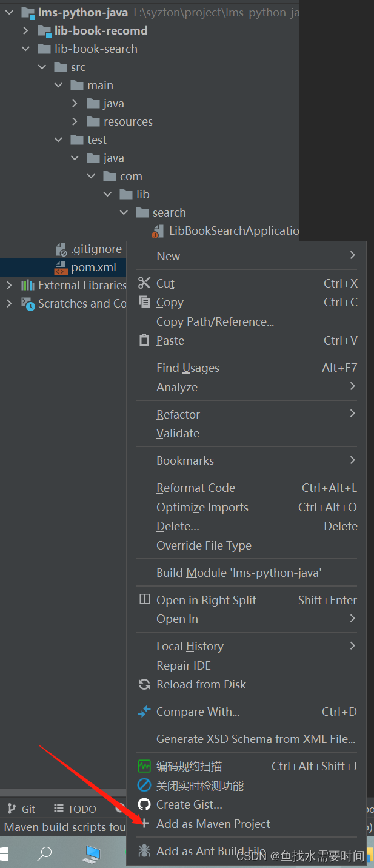Screen dimensions: 374x868
Task: Open the Local History submenu
Action: (247, 646)
